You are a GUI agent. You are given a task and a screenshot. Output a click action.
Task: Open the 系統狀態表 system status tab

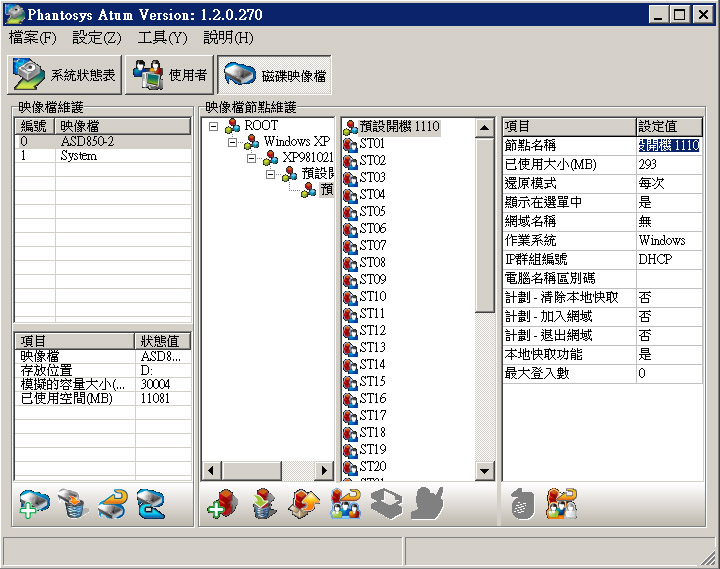[64, 75]
